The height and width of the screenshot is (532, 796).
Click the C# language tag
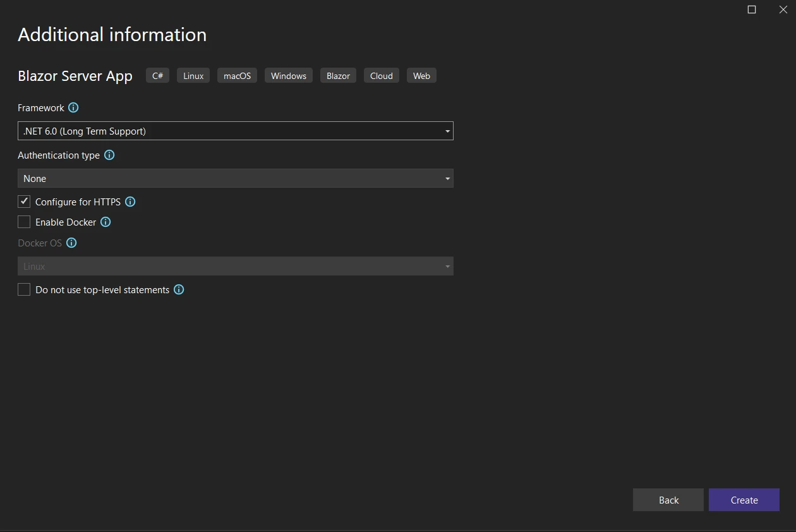coord(157,76)
